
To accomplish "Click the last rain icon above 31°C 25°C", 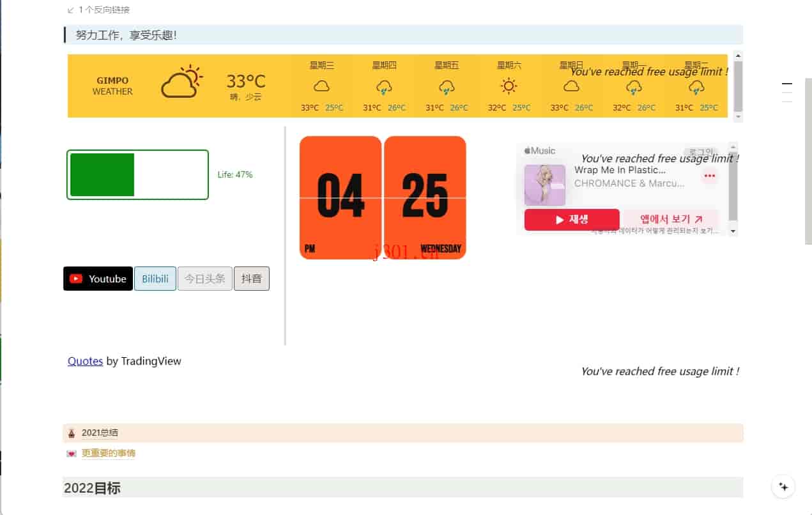I will (696, 87).
